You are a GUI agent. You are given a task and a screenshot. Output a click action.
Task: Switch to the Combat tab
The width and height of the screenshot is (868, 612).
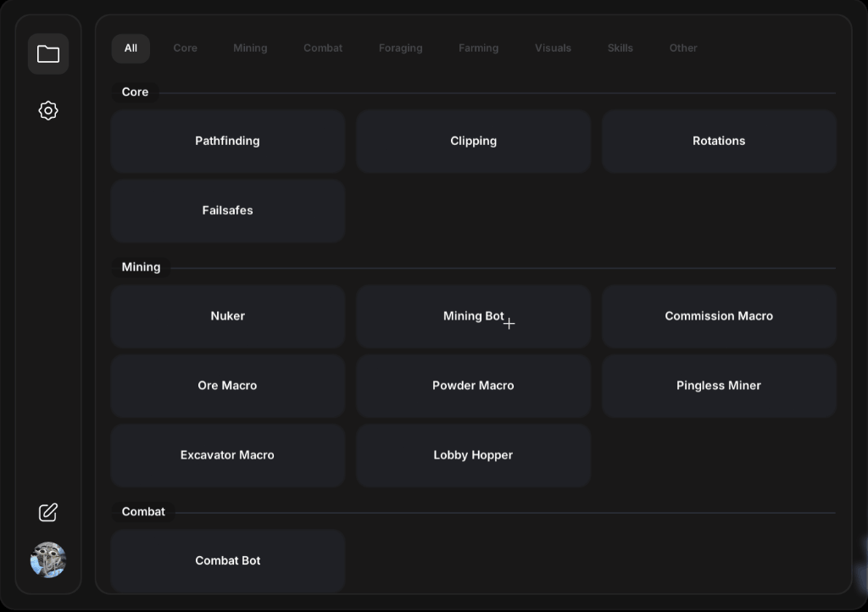pyautogui.click(x=323, y=48)
